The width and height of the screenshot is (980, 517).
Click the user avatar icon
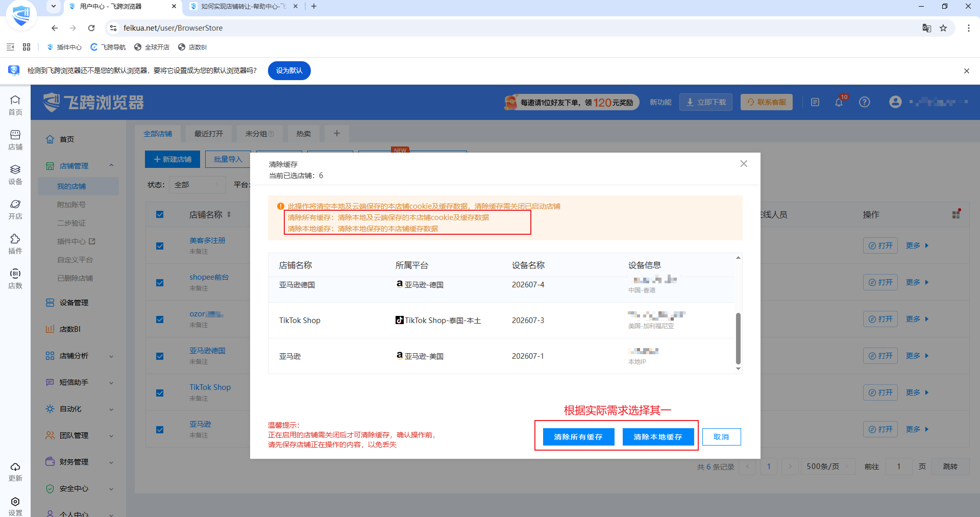[x=895, y=102]
